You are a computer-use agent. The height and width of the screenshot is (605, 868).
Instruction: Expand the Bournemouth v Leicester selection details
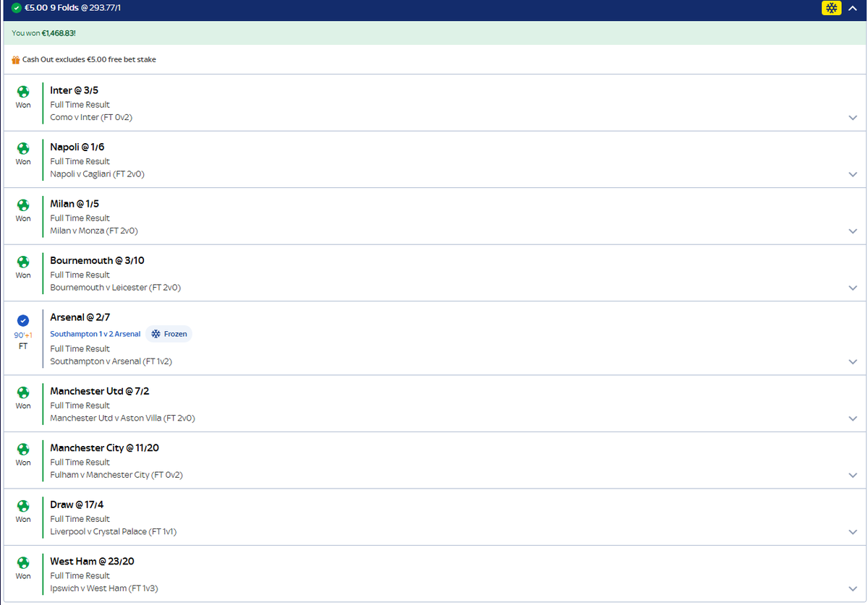[x=853, y=288]
